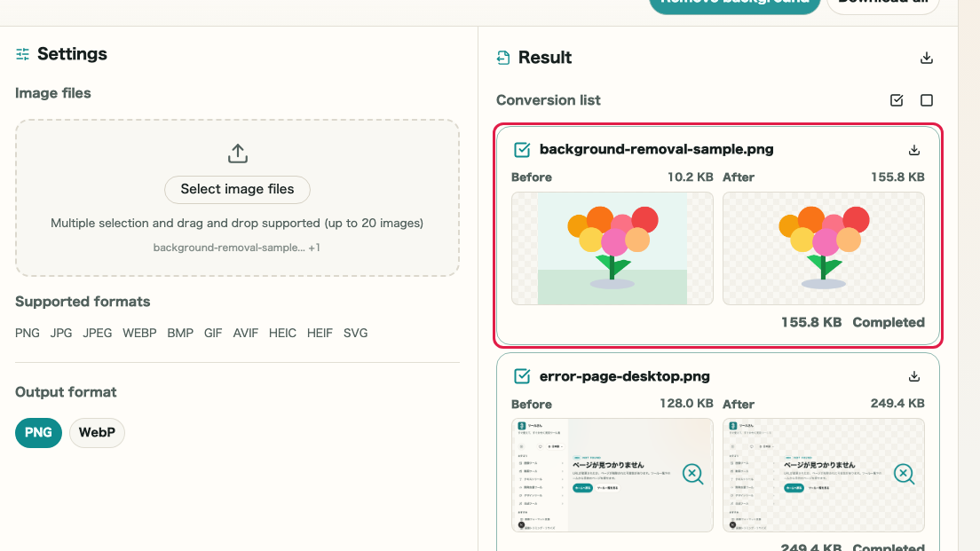Click the background-removal-sample.png file name
This screenshot has width=980, height=551.
point(656,149)
